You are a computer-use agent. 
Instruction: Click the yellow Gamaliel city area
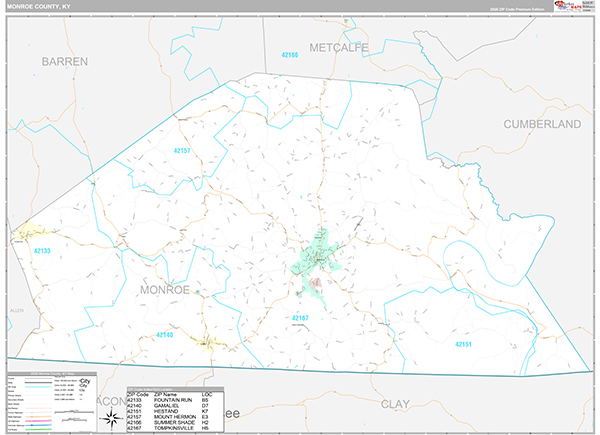pyautogui.click(x=209, y=342)
